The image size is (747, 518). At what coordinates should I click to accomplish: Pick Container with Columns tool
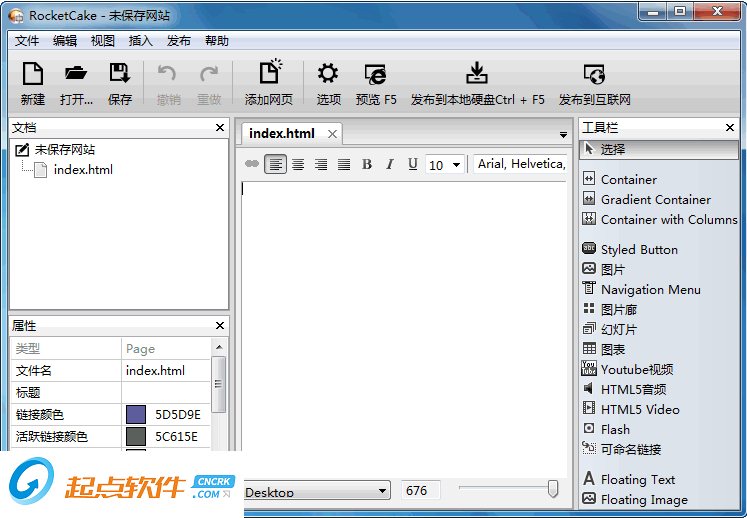coord(659,220)
